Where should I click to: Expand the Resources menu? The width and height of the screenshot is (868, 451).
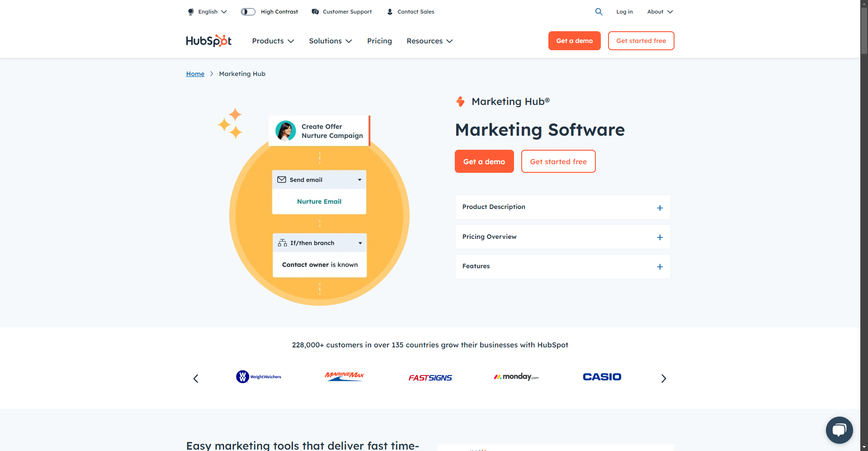pyautogui.click(x=429, y=41)
